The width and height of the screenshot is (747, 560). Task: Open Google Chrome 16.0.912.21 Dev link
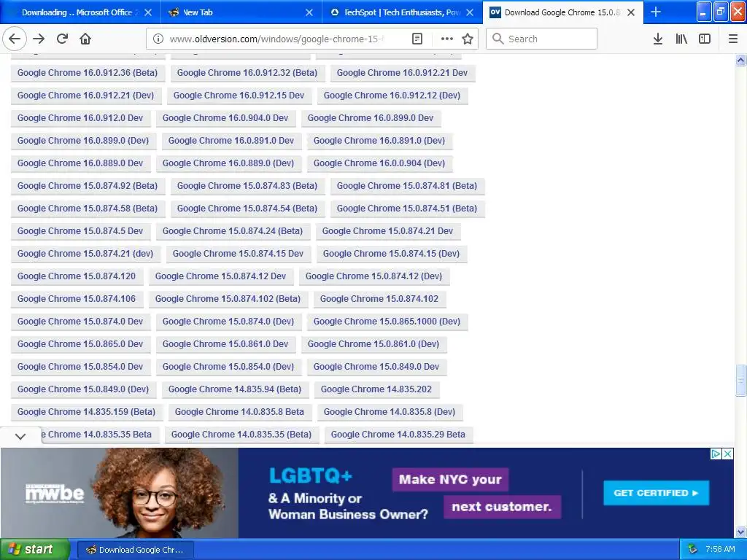coord(402,73)
